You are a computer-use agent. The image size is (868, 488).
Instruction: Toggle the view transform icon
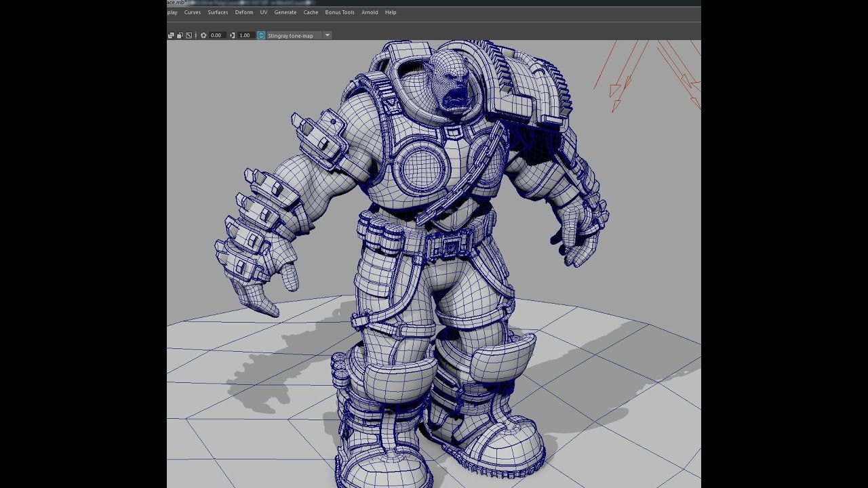click(261, 35)
